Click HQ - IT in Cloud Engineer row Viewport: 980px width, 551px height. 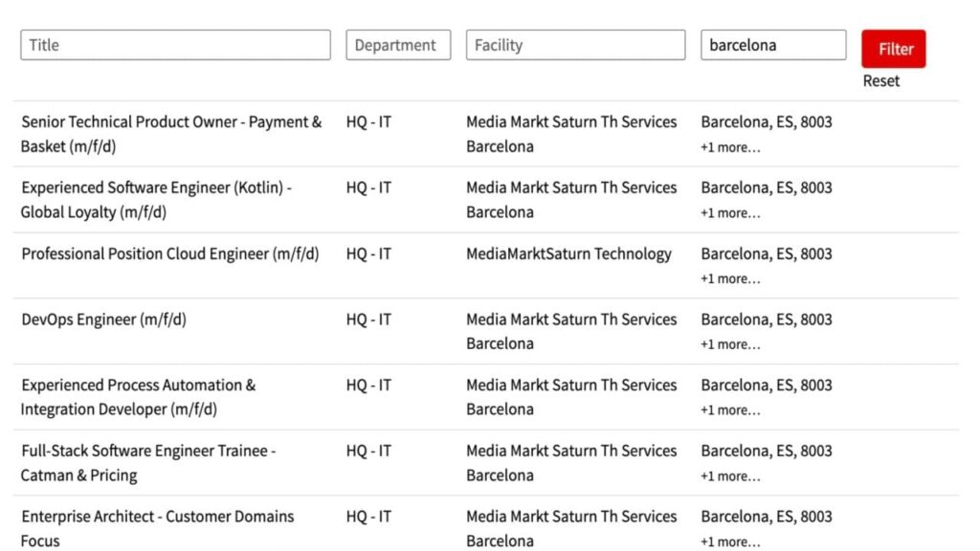368,253
